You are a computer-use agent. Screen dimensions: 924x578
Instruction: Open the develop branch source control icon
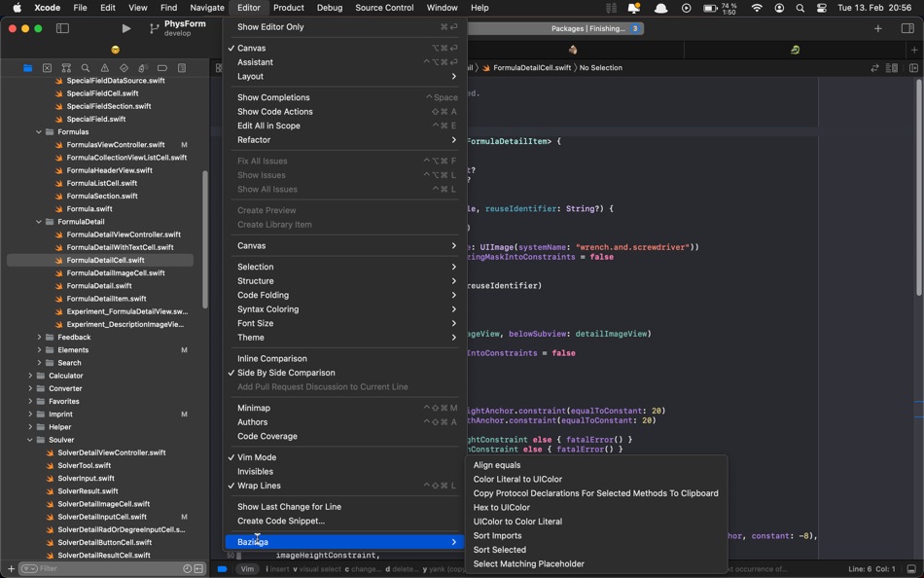point(155,28)
